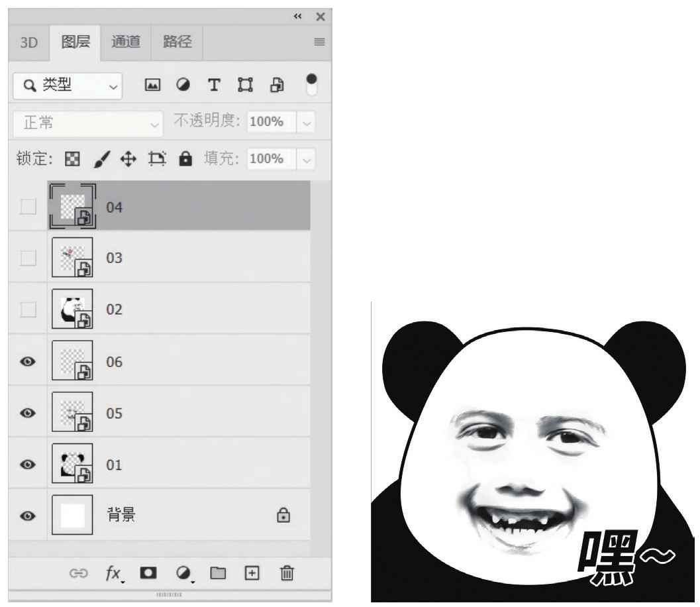Click layer name 04

115,207
